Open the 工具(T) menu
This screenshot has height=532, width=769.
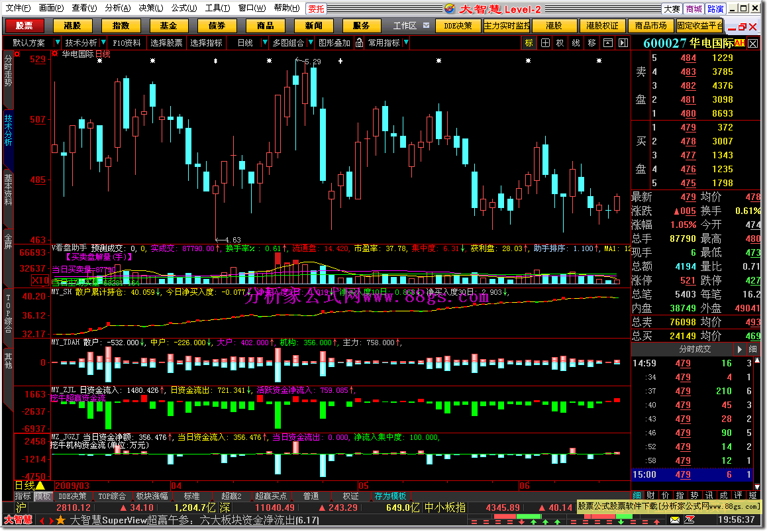tap(217, 8)
